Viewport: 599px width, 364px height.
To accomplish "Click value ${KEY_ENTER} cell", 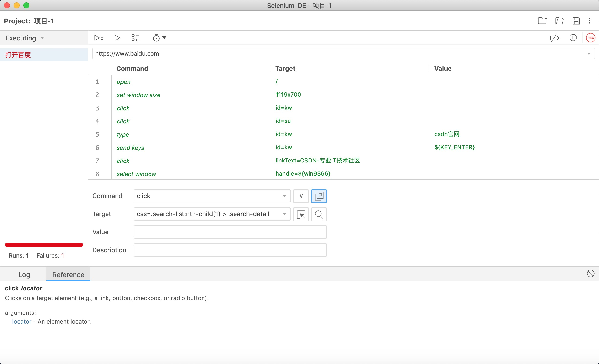I will [x=454, y=147].
